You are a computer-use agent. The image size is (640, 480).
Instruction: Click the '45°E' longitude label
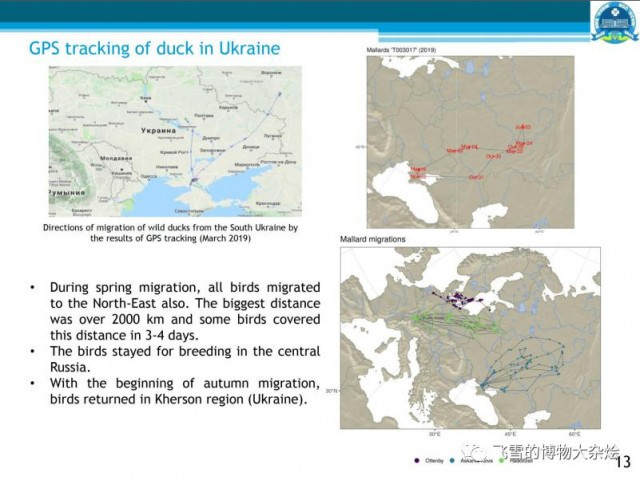[x=510, y=434]
